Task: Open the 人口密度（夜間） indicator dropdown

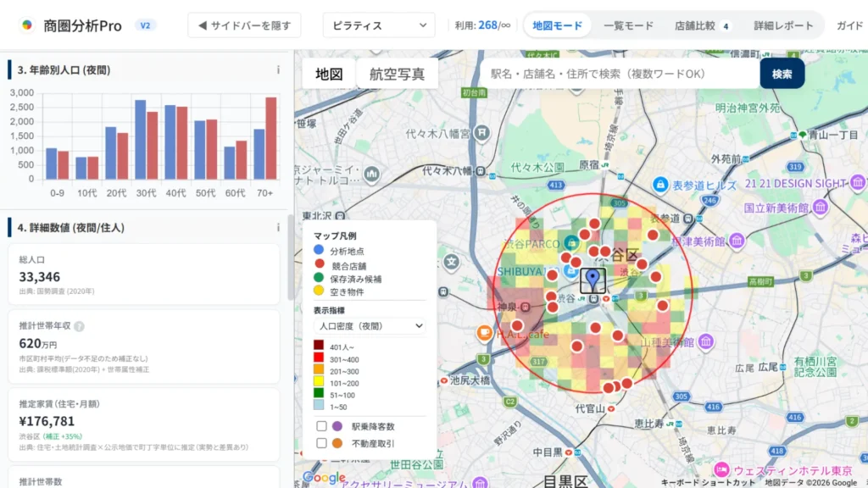Action: click(x=370, y=326)
